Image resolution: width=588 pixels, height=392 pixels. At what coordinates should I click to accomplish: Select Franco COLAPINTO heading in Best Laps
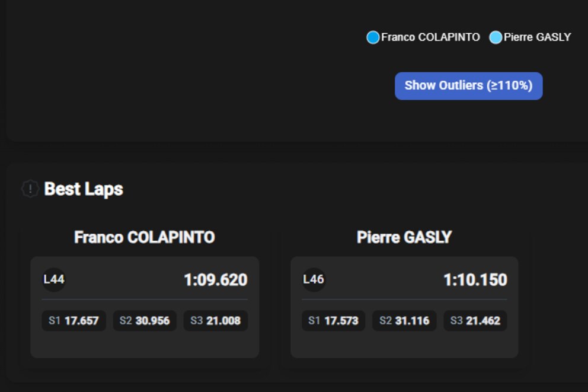[x=145, y=237]
